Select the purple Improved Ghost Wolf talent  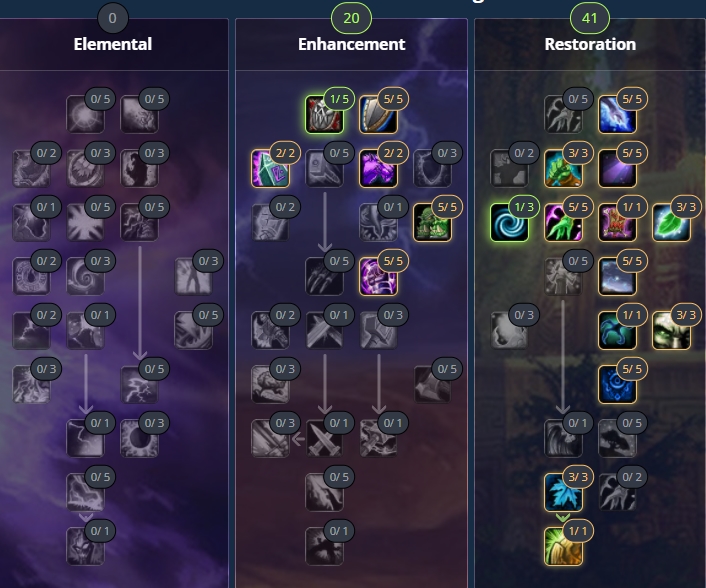pos(378,169)
